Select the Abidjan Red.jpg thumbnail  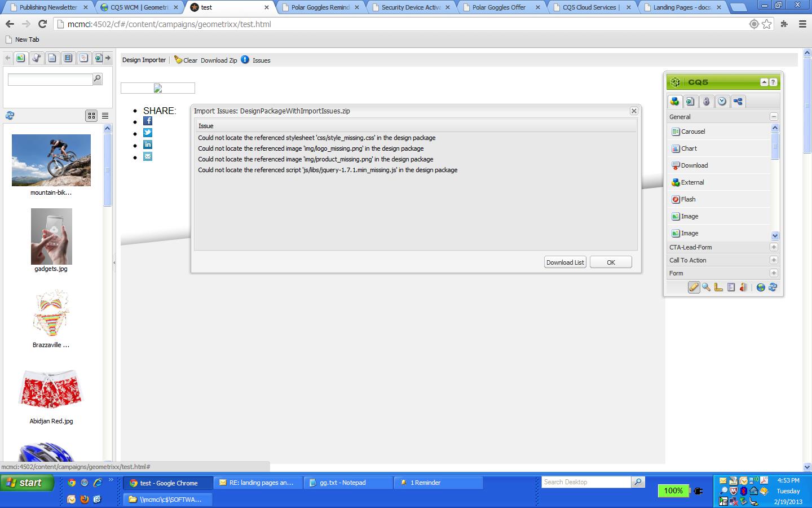tap(51, 388)
